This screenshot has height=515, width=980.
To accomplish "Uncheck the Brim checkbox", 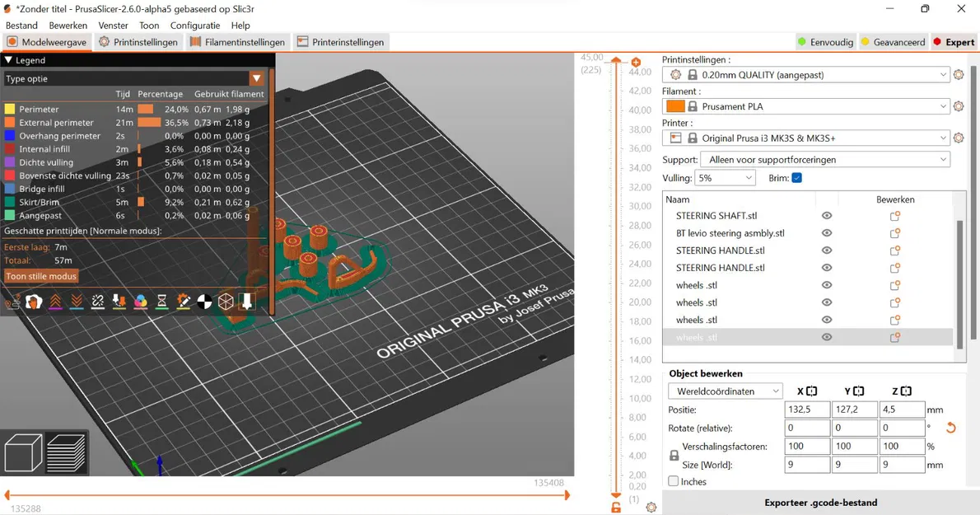I will tap(796, 178).
